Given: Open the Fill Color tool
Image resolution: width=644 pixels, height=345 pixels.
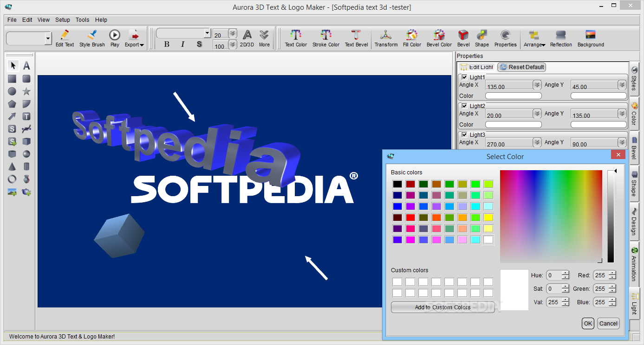Looking at the screenshot, I should click(412, 38).
